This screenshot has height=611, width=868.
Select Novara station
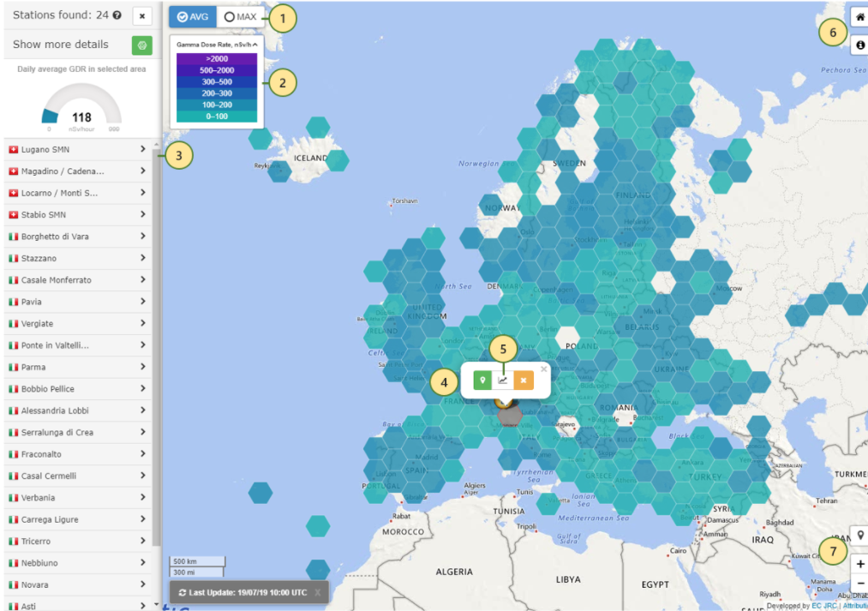tap(78, 584)
